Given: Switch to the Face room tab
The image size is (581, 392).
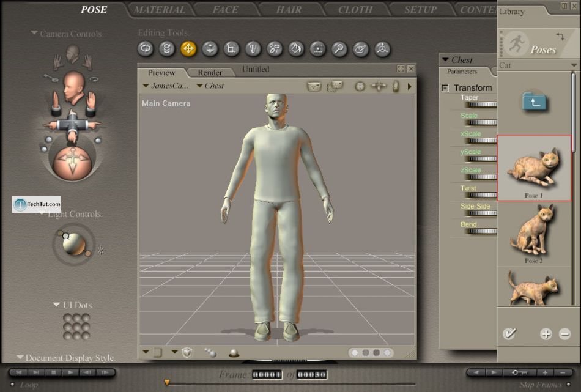Looking at the screenshot, I should tap(226, 10).
